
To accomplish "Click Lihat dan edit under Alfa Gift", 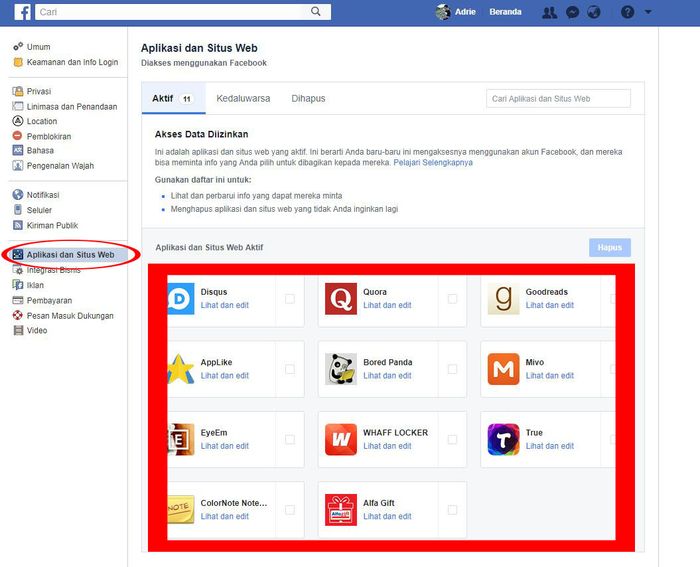I will [387, 516].
